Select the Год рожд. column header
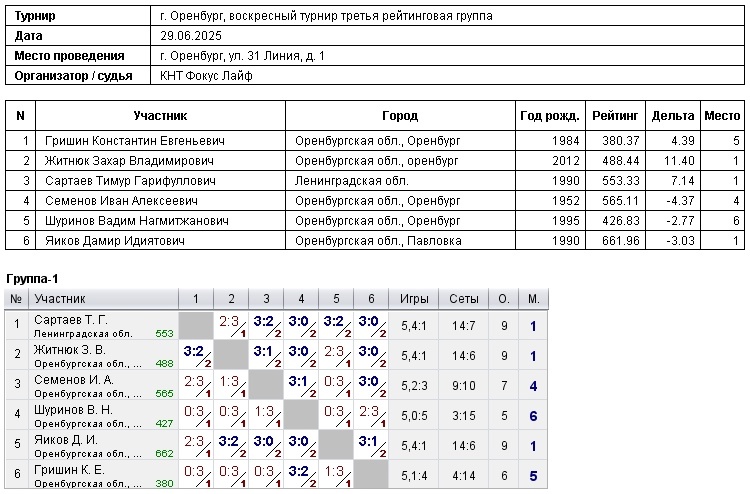Image resolution: width=750 pixels, height=494 pixels. point(549,116)
